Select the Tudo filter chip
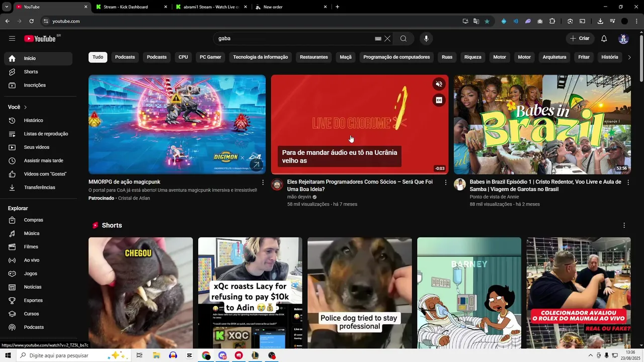 (98, 57)
